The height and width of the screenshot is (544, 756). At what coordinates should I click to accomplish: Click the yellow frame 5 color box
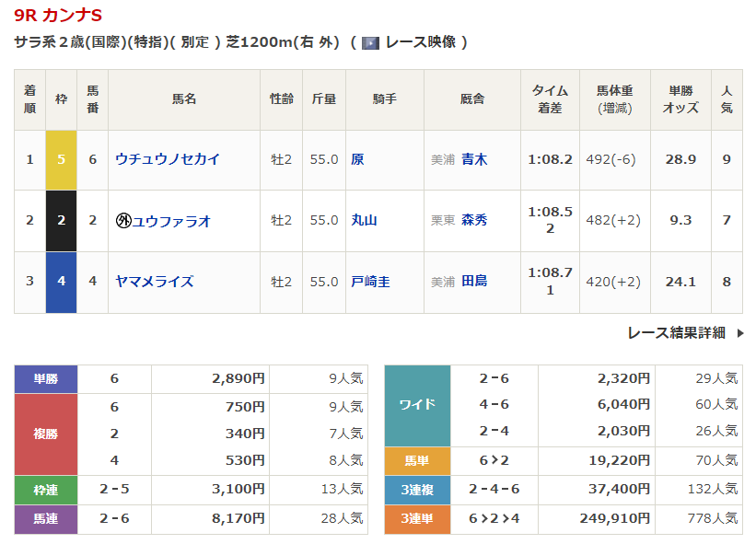pyautogui.click(x=62, y=159)
